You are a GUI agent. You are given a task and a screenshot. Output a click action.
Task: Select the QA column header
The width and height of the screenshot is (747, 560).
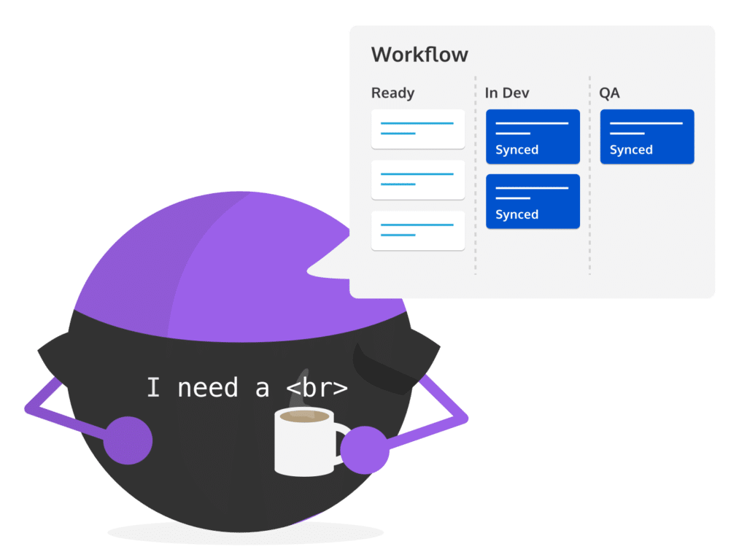click(x=609, y=93)
